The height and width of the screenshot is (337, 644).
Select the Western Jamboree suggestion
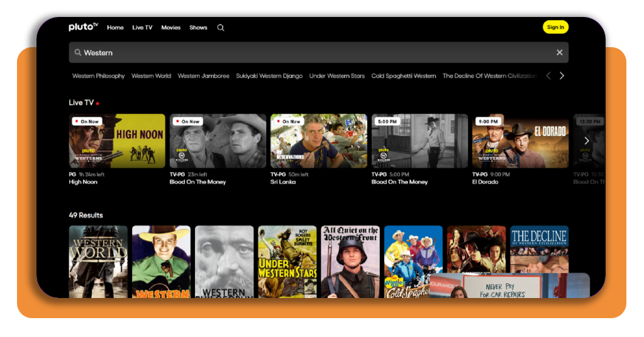point(203,76)
